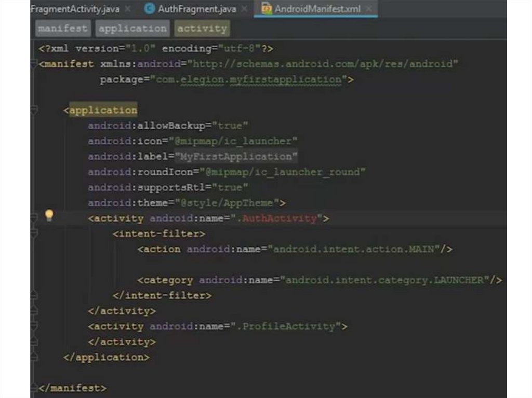Click the MyFirstApplication label value
532x398 pixels.
click(x=236, y=157)
